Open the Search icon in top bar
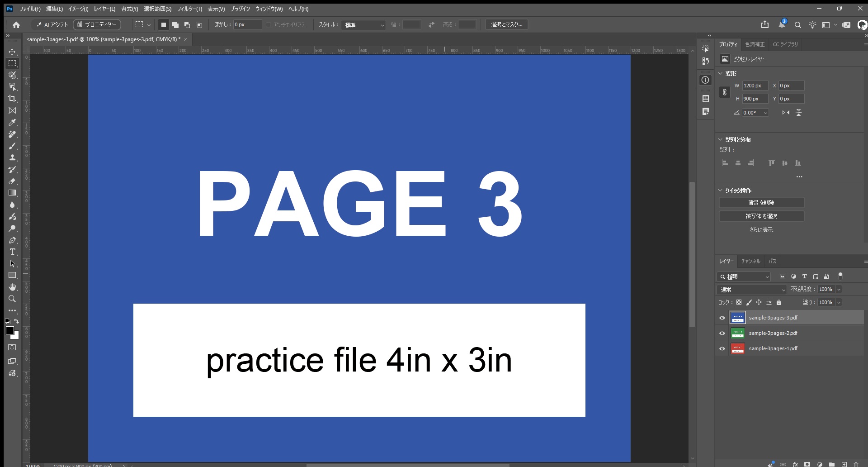Viewport: 868px width, 467px height. [798, 25]
